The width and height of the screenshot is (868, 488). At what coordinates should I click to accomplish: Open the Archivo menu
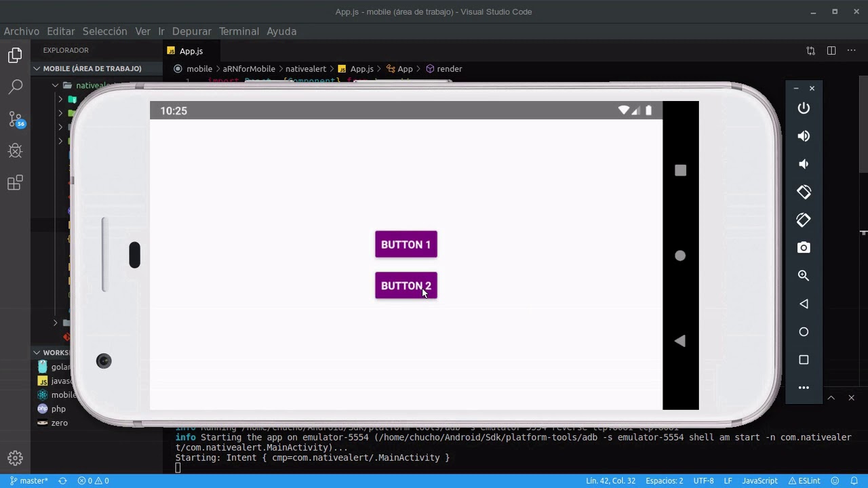pos(22,31)
